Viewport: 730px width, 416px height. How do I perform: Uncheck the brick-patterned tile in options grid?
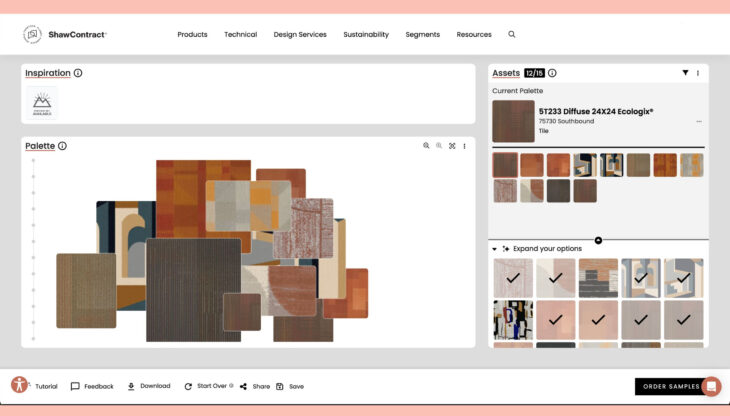pos(598,278)
